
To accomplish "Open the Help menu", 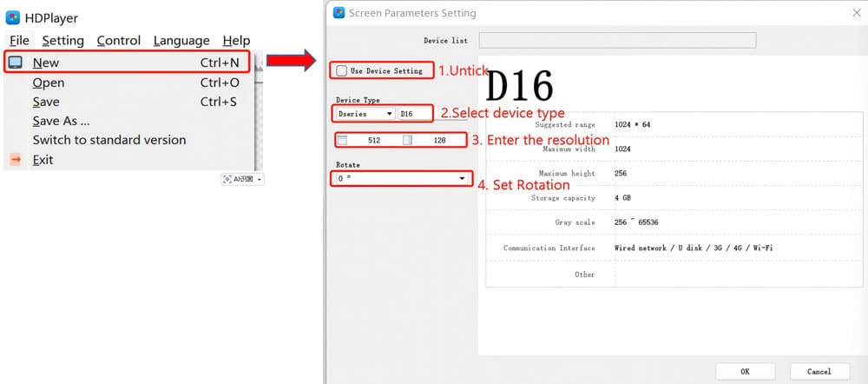I will tap(236, 41).
